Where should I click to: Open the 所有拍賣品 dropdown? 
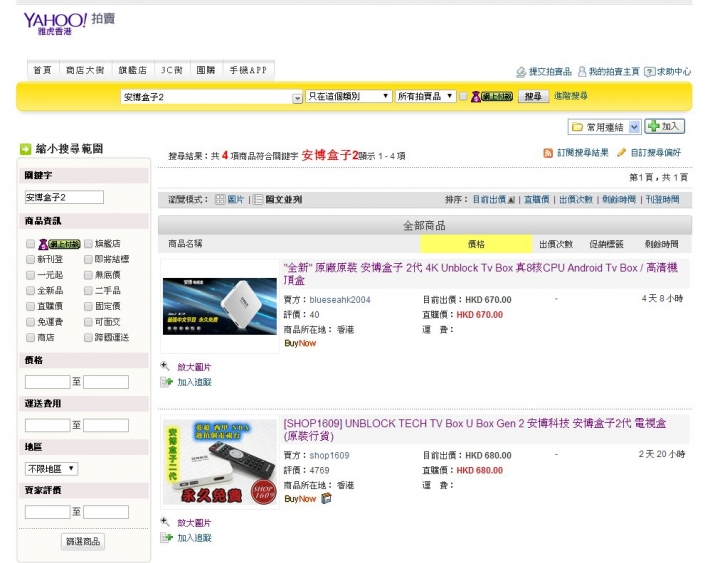pos(425,96)
